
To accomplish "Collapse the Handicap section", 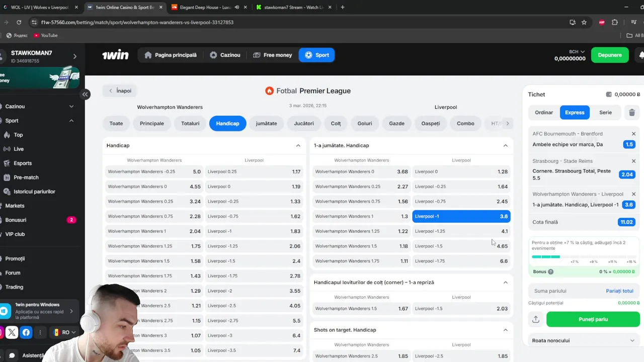I will (298, 145).
